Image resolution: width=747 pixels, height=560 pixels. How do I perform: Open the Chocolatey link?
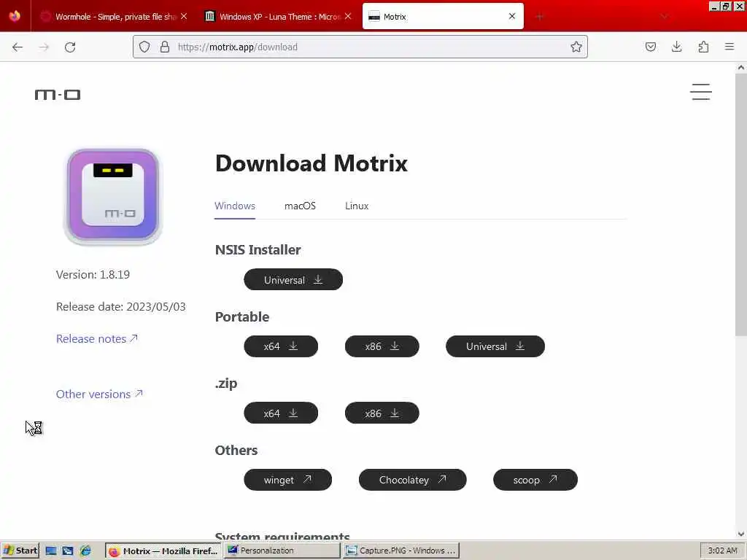pos(413,480)
